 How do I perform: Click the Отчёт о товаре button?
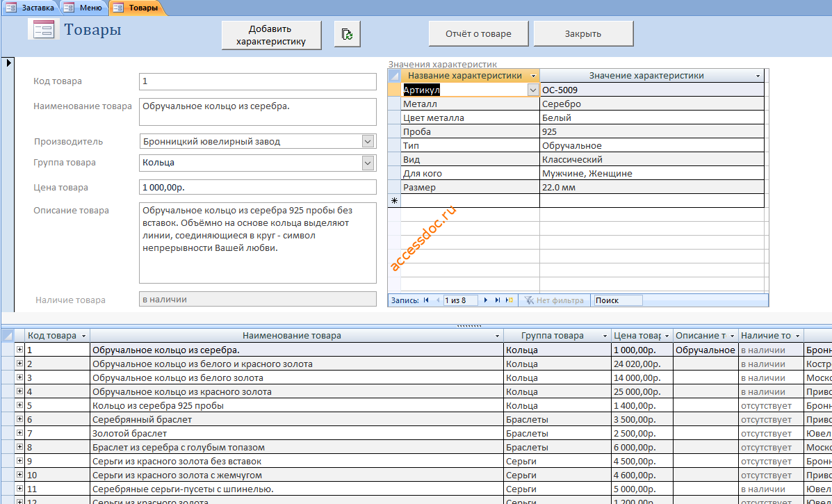[478, 34]
